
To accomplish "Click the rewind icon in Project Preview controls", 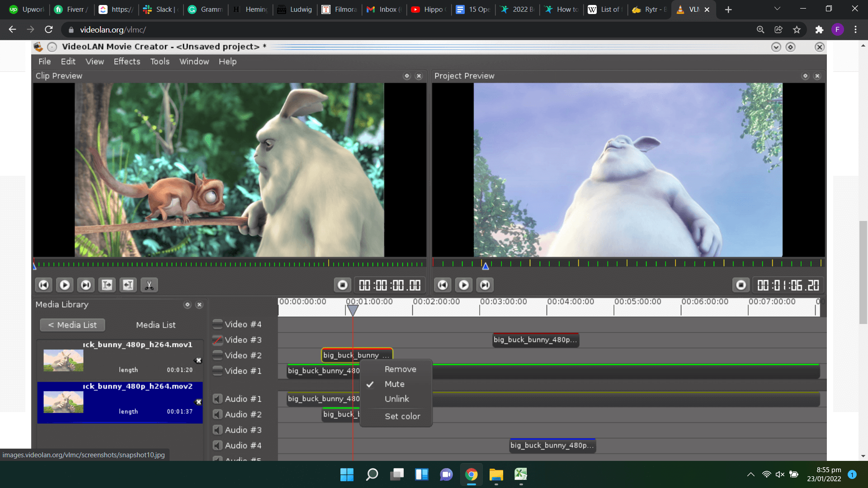I will pyautogui.click(x=442, y=285).
